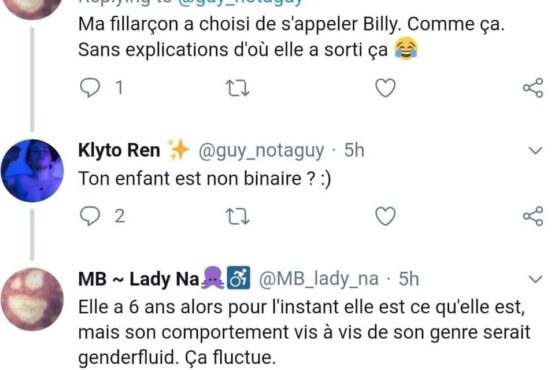555x370 pixels.
Task: Open the Klyto Ren display name
Action: pyautogui.click(x=119, y=150)
